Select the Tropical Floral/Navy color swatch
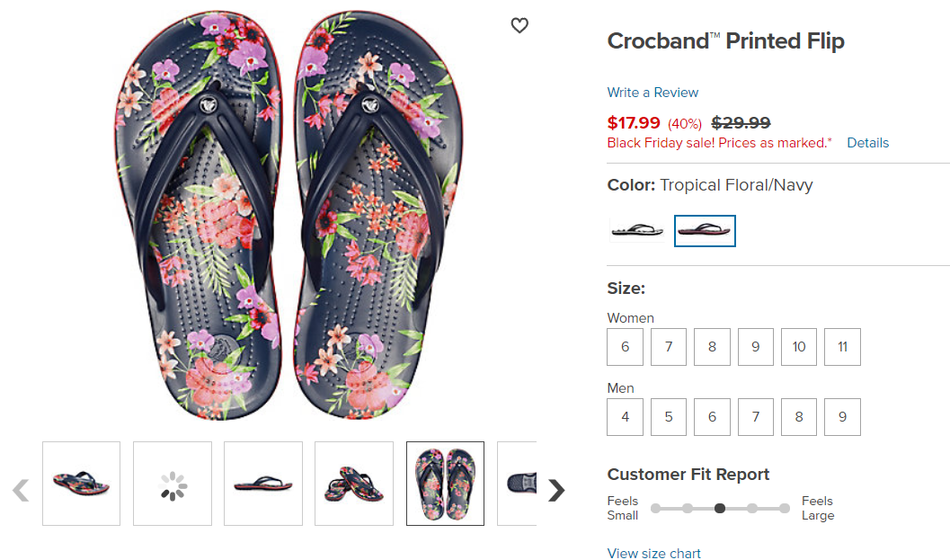950x560 pixels. pyautogui.click(x=705, y=230)
